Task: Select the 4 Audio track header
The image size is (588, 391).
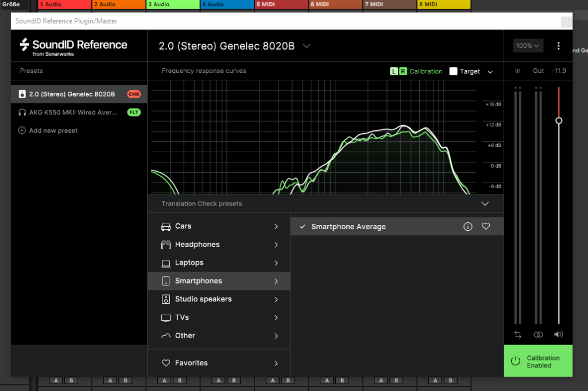Action: tap(227, 5)
